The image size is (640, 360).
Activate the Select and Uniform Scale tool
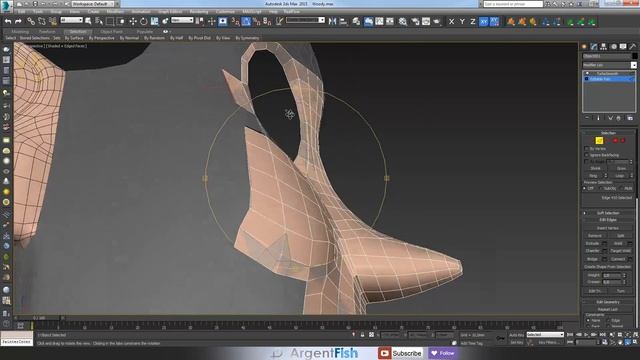coord(154,21)
